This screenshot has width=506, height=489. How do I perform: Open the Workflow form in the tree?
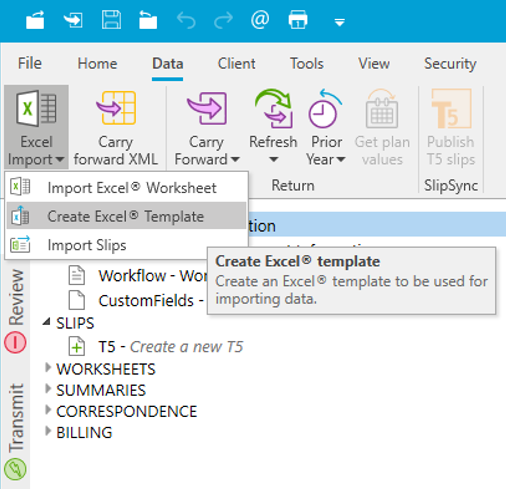(x=153, y=276)
